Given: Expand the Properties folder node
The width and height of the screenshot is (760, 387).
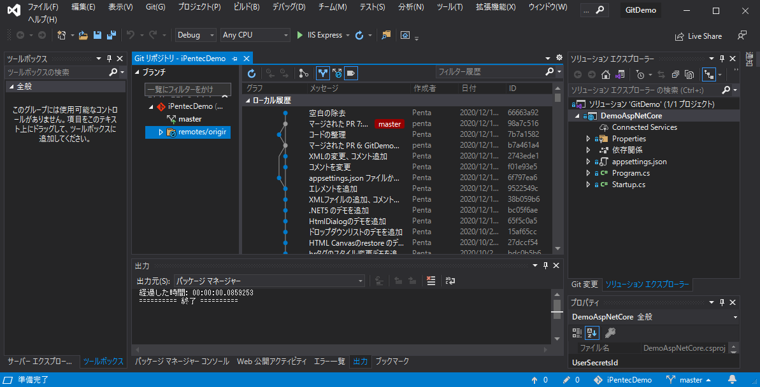Looking at the screenshot, I should click(x=588, y=139).
